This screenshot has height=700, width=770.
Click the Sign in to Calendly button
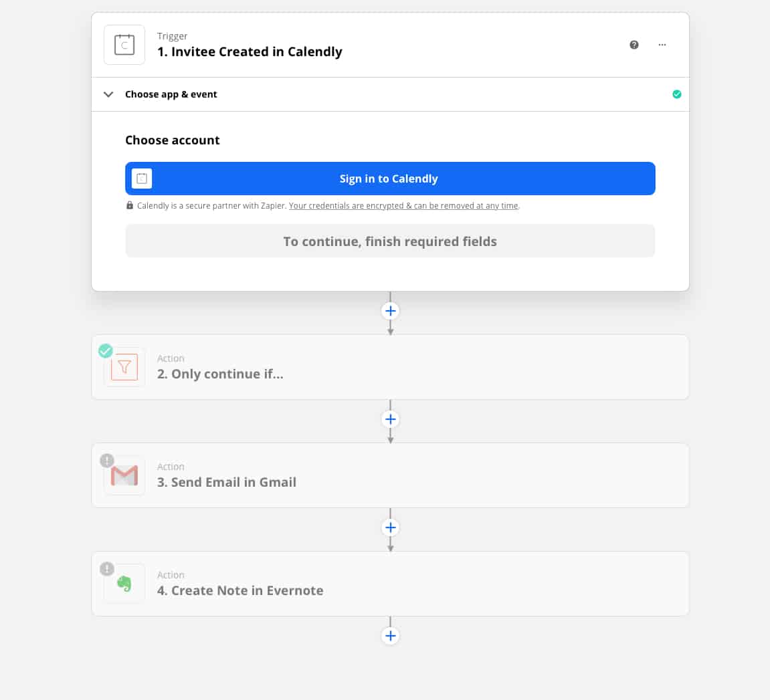tap(391, 179)
